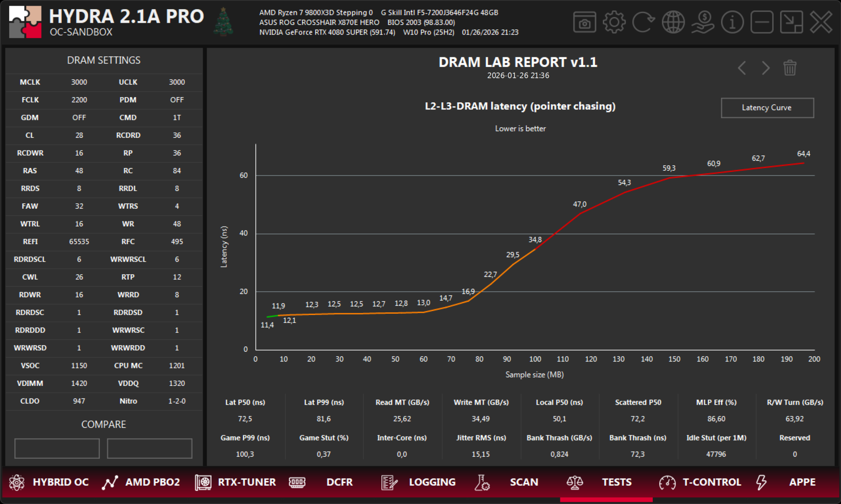The image size is (841, 504).
Task: Click the right COMPARE box
Action: click(149, 448)
